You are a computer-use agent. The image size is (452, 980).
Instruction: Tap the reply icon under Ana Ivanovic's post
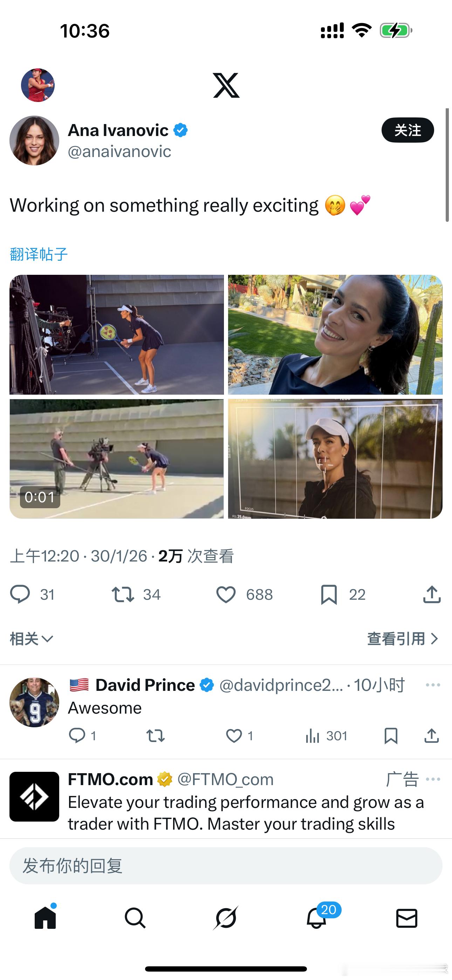pos(20,594)
